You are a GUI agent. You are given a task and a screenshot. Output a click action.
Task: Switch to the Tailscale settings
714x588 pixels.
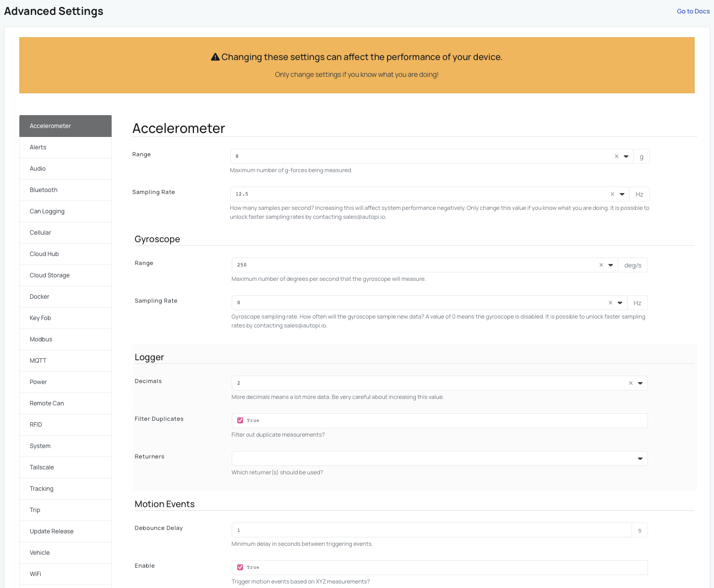click(x=65, y=467)
